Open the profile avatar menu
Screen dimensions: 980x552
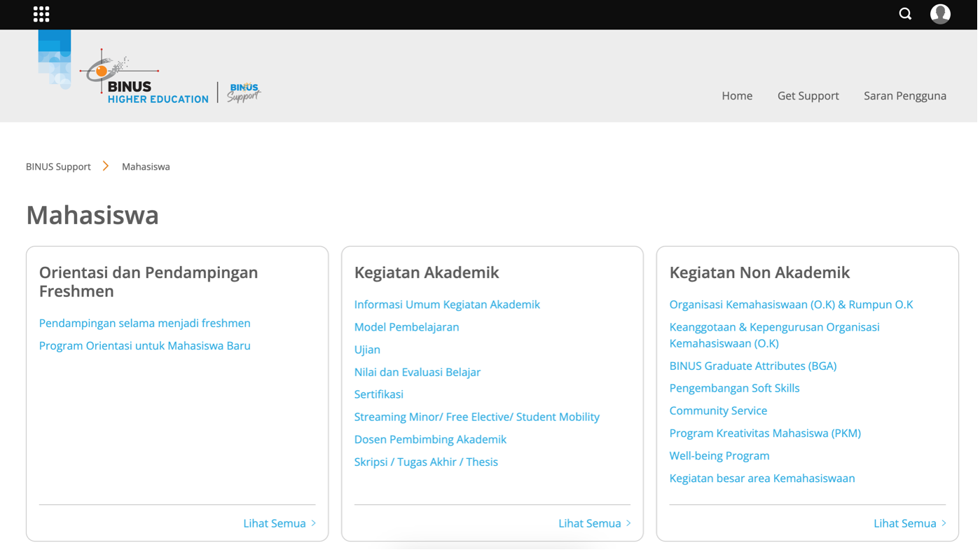(939, 14)
